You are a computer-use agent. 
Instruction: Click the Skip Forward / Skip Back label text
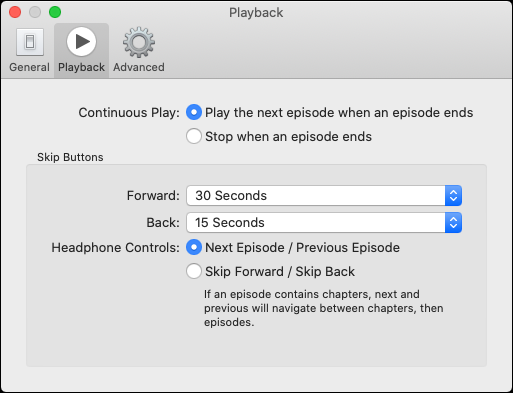tap(280, 271)
